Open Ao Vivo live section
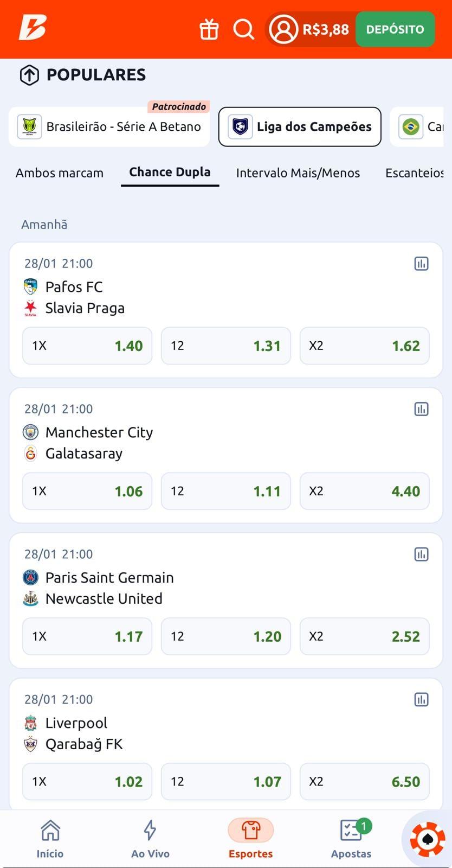Viewport: 452px width, 868px height. [x=150, y=839]
